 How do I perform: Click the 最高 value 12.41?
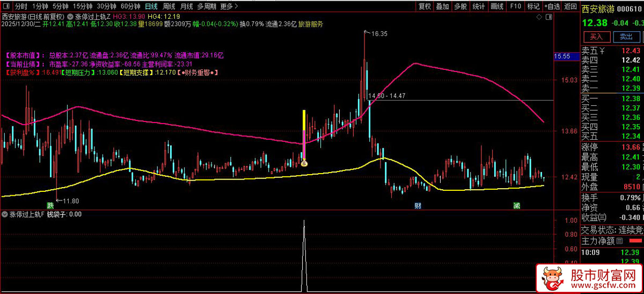click(631, 157)
